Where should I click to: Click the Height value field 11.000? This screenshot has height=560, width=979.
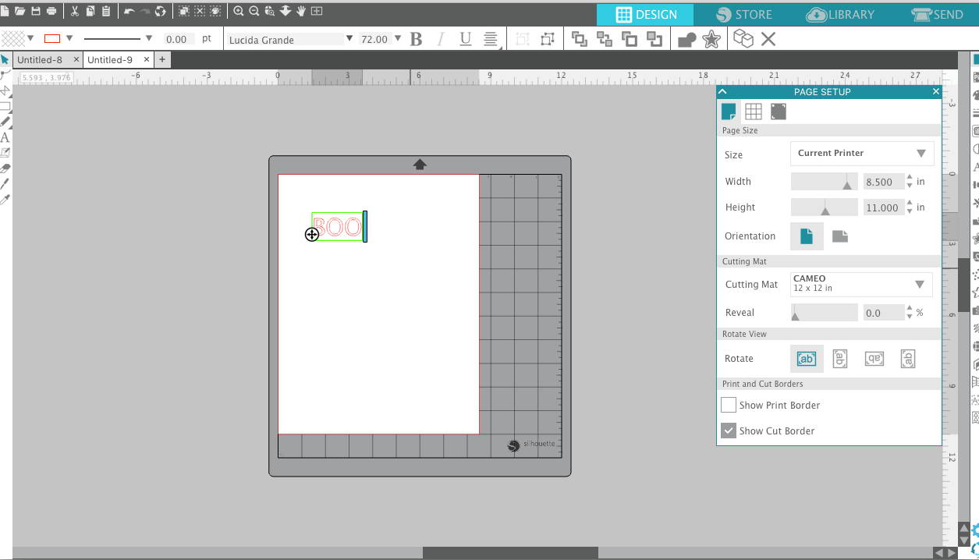[x=883, y=207]
